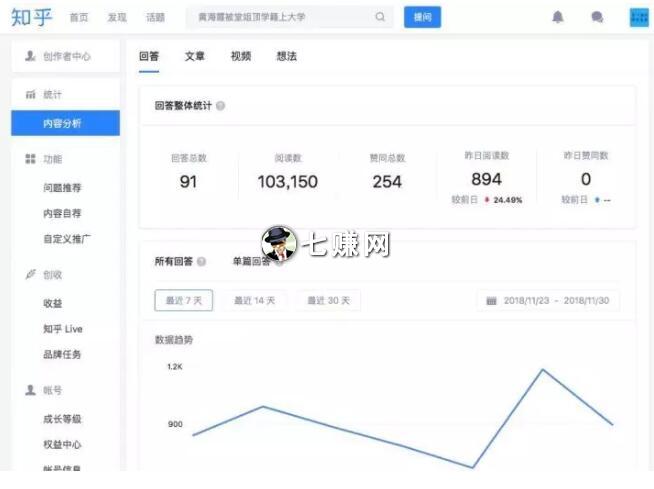Viewport: 654px width, 489px height.
Task: Click the 1.2K axis label
Action: point(175,367)
